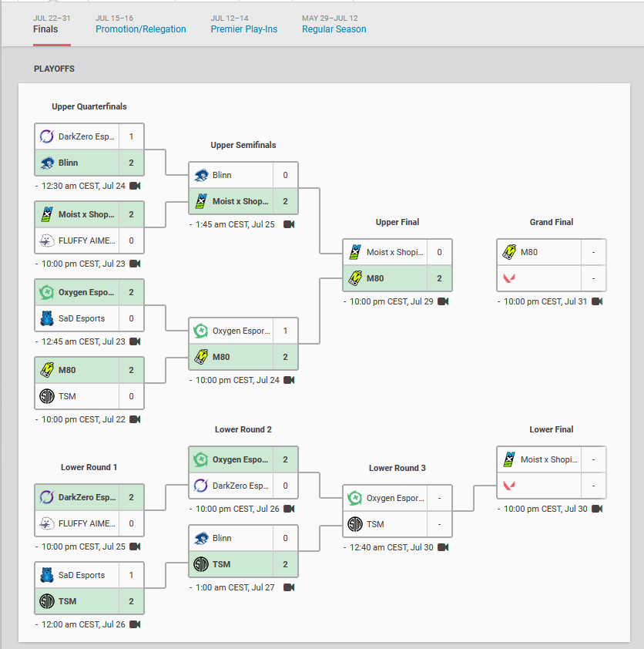This screenshot has height=649, width=644.
Task: Open Oxygen Espo... in the Upper Quarterfinals
Action: 89,292
